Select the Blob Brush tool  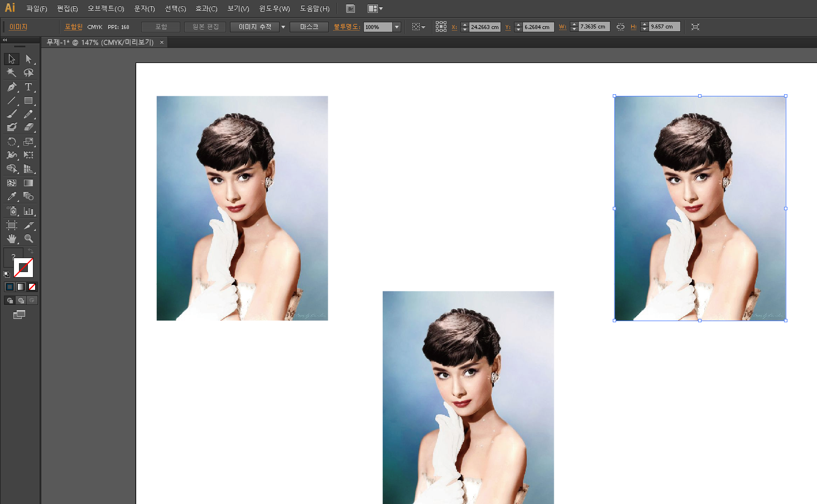click(x=12, y=127)
